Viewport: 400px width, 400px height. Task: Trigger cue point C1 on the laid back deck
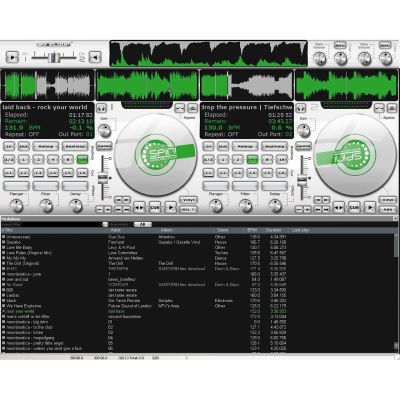[9, 173]
